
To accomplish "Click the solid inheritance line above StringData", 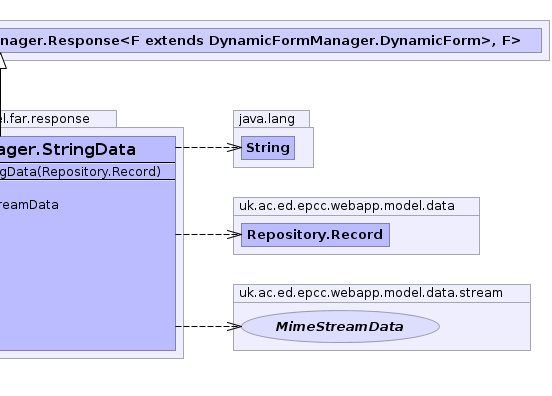I will (x=1, y=102).
